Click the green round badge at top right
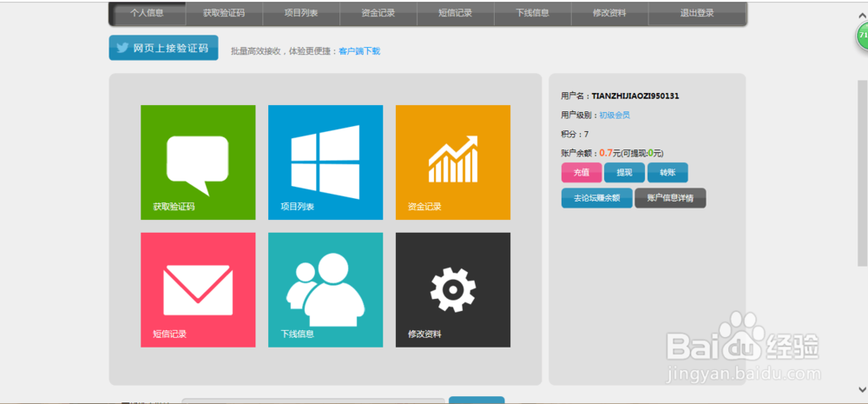The image size is (868, 404). click(x=863, y=36)
